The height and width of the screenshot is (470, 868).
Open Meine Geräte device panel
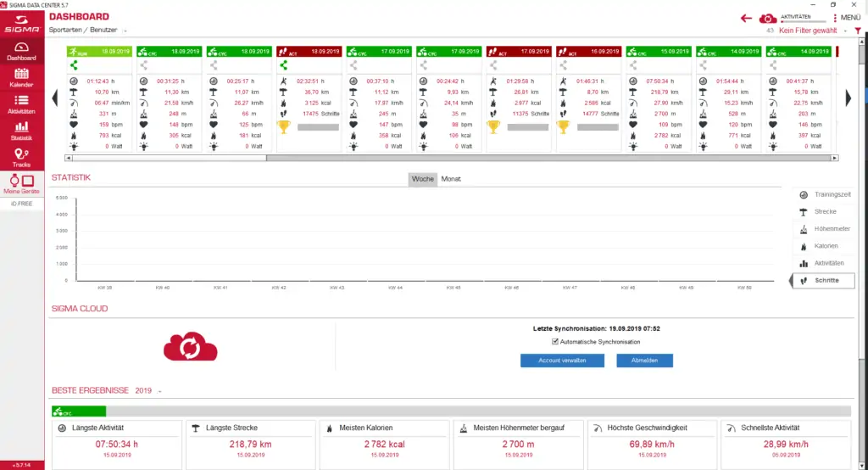point(21,184)
